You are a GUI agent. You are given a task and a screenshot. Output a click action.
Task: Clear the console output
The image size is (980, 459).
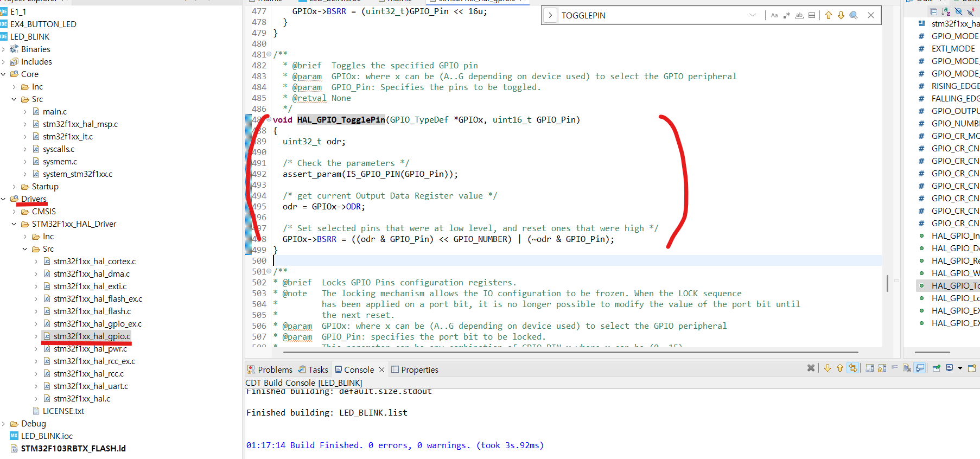pyautogui.click(x=906, y=368)
